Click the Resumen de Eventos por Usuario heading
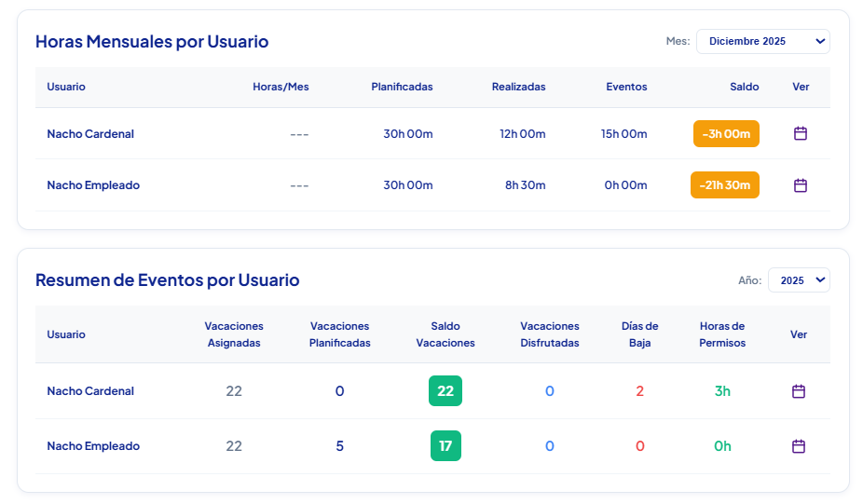863x504 pixels. pos(168,280)
